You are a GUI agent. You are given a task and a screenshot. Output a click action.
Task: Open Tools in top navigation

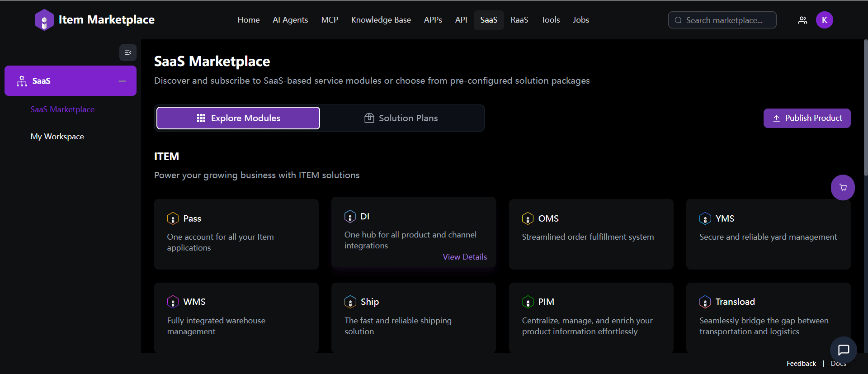pos(551,20)
